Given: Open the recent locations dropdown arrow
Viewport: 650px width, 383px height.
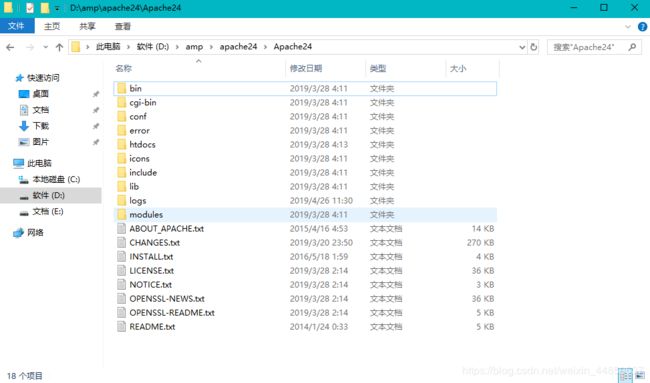Looking at the screenshot, I should [x=46, y=47].
